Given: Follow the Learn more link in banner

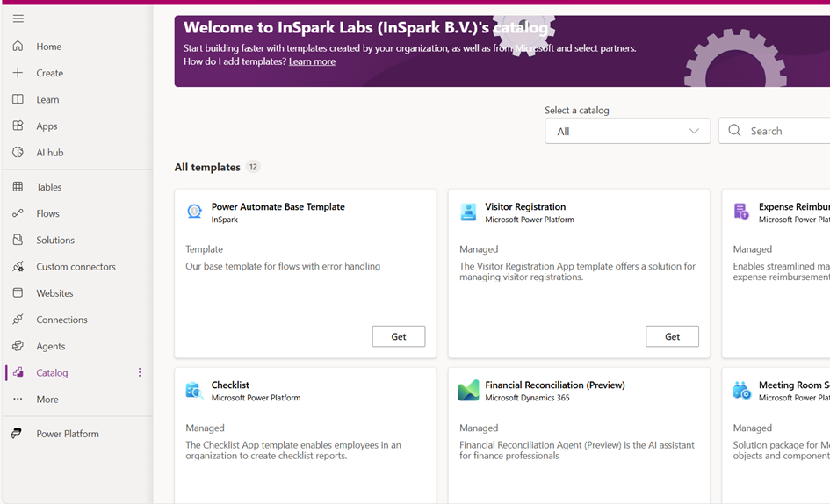Looking at the screenshot, I should point(312,61).
